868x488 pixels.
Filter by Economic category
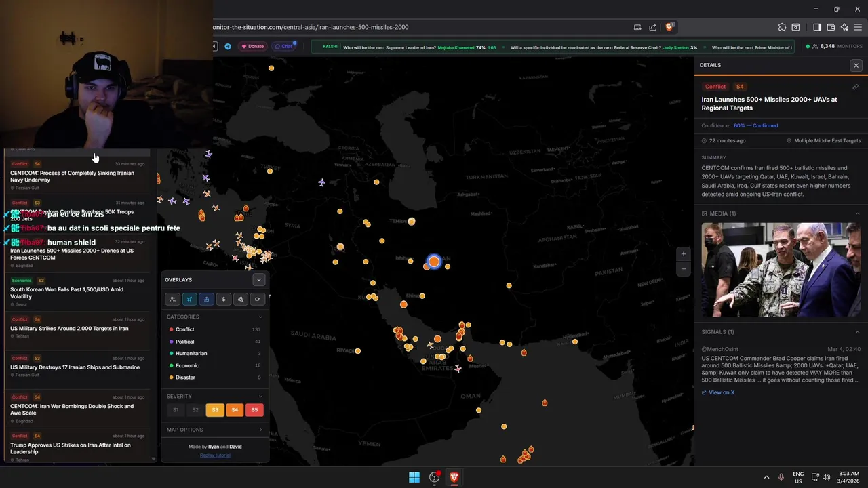pyautogui.click(x=215, y=365)
